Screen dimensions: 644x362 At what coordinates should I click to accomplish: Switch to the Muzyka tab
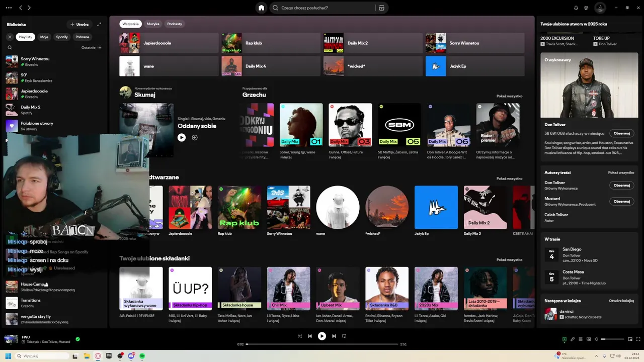point(153,24)
